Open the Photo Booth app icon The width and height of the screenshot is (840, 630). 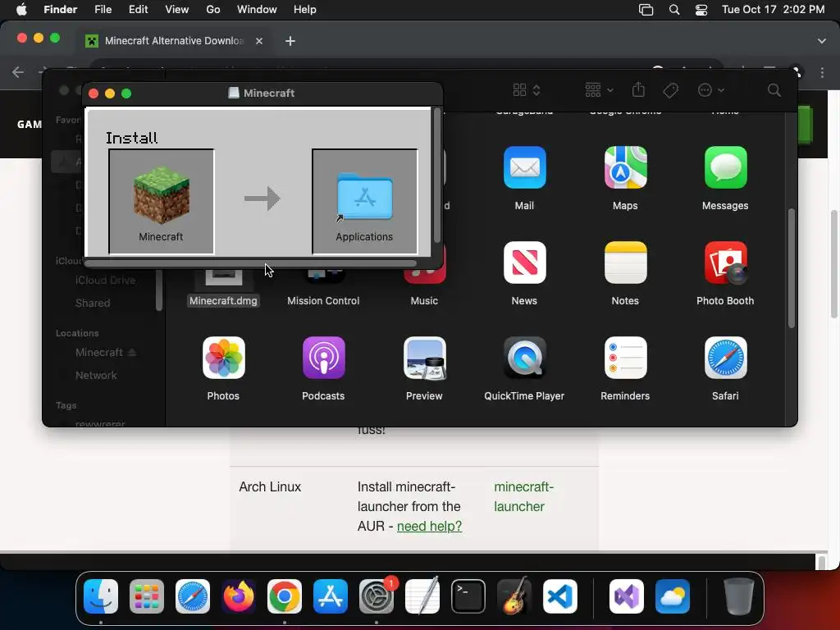[x=725, y=262]
